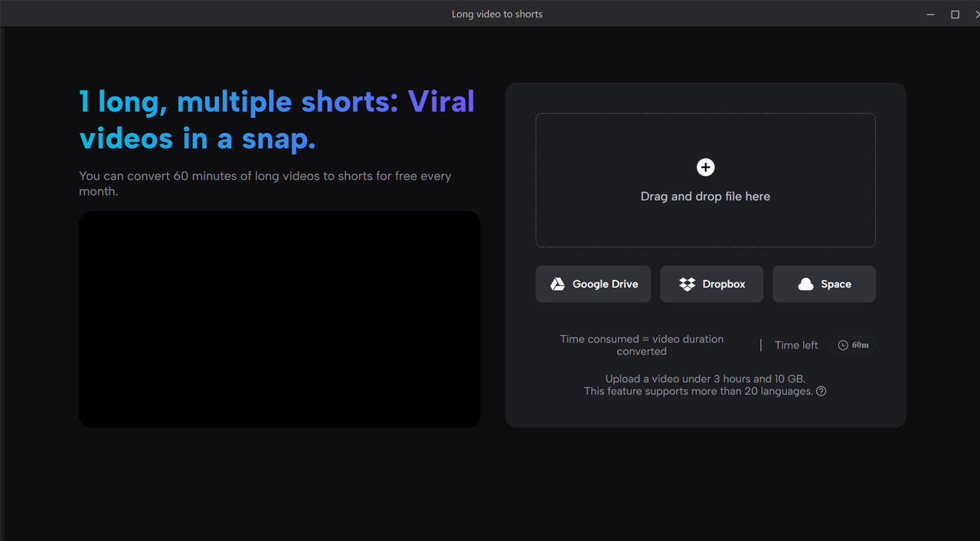Click 'Time consumed = video duration converted' text
Screen dimensions: 980x541
[642, 345]
